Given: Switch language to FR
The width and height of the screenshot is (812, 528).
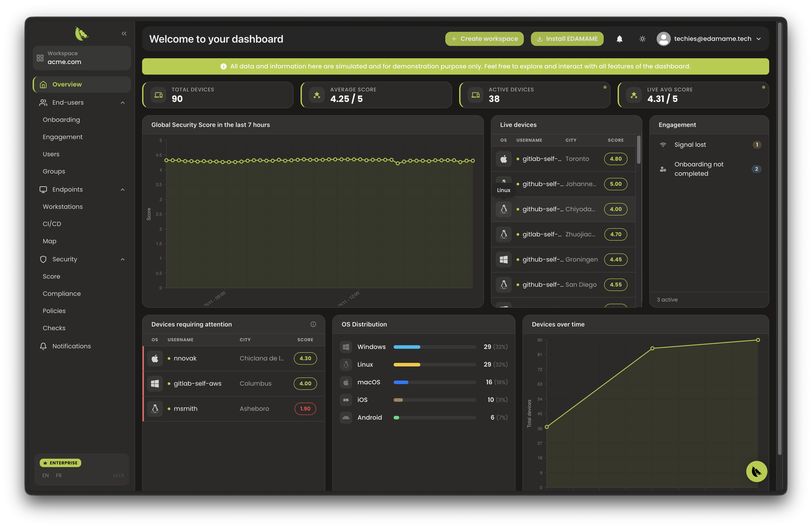Looking at the screenshot, I should [59, 476].
